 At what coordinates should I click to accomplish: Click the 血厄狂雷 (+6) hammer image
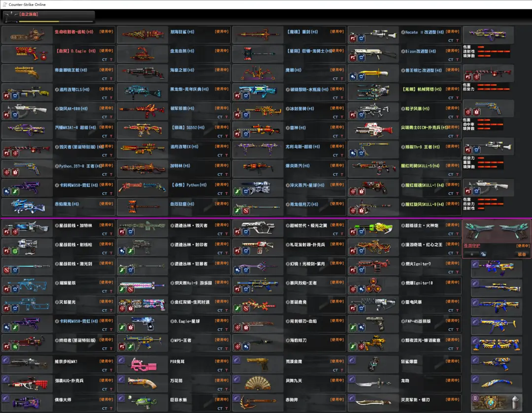click(142, 207)
